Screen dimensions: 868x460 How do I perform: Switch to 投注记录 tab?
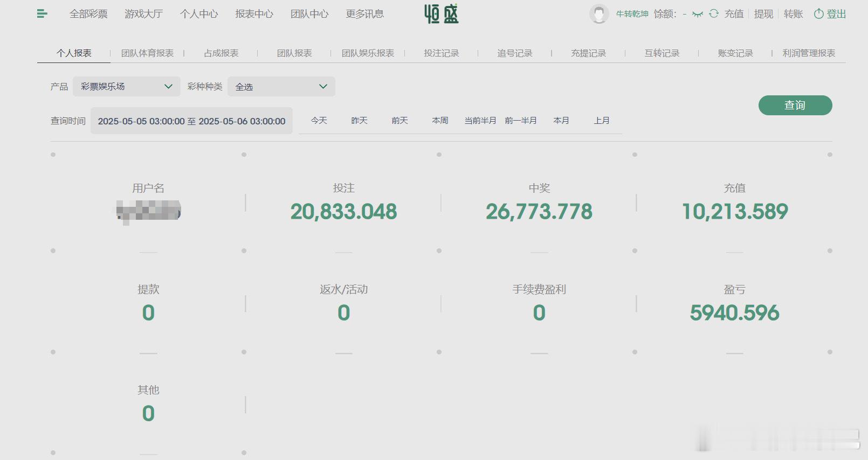441,53
